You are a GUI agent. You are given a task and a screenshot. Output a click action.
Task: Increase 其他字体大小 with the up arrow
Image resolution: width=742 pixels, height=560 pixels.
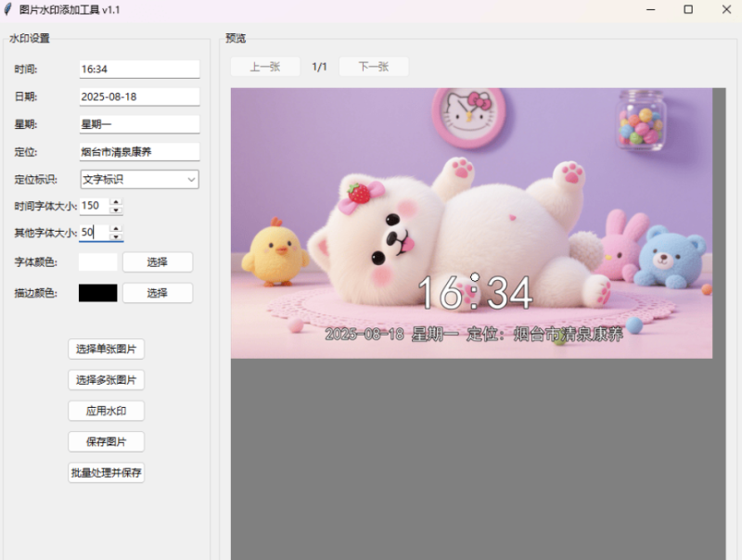[x=116, y=228]
